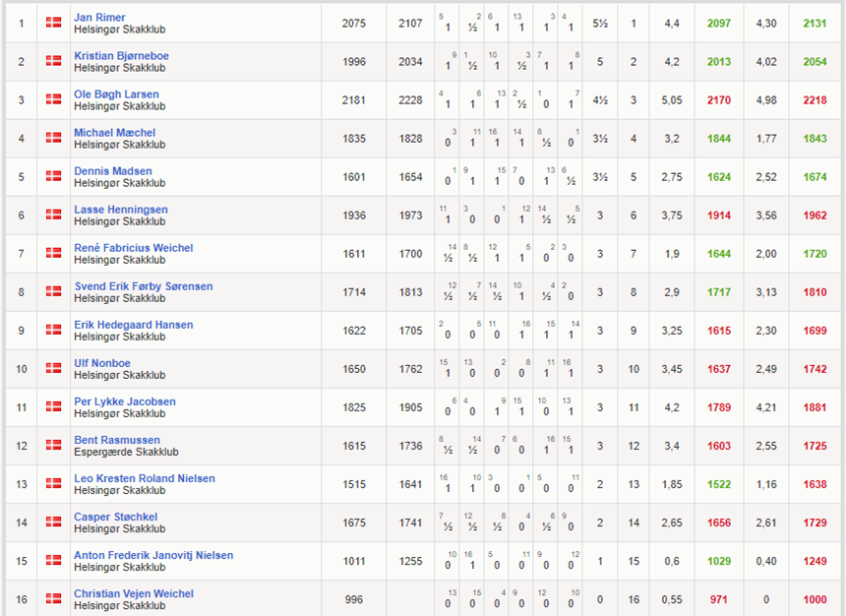
Task: Click the flag icon in Kristian Bjørneboe's row
Action: tap(53, 61)
